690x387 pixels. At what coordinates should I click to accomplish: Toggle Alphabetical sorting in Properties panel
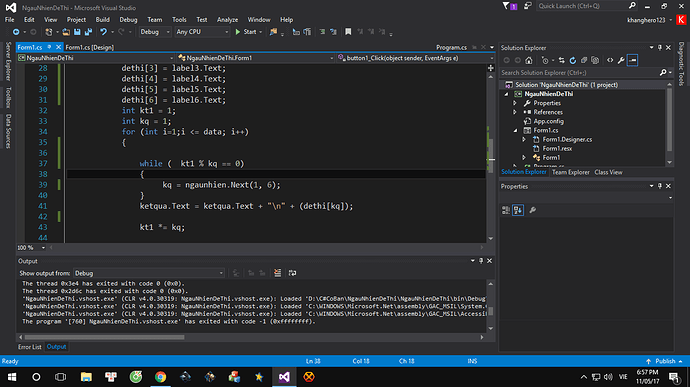click(x=518, y=210)
